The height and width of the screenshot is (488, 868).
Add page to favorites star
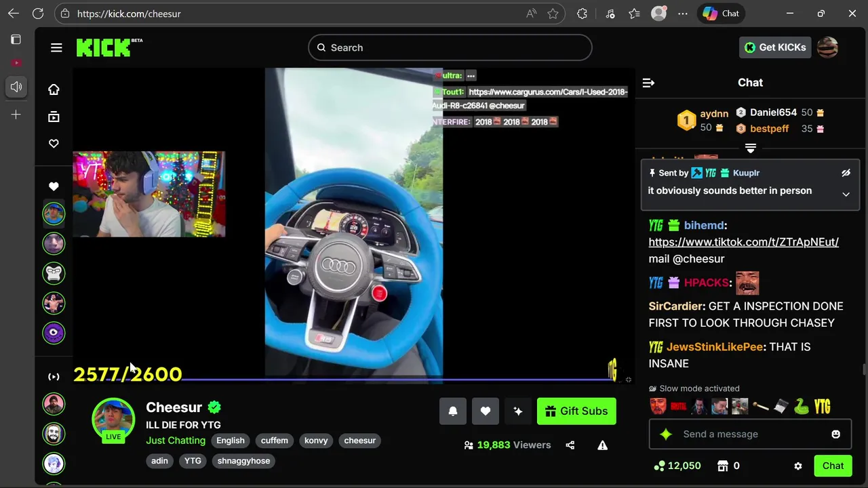[553, 14]
